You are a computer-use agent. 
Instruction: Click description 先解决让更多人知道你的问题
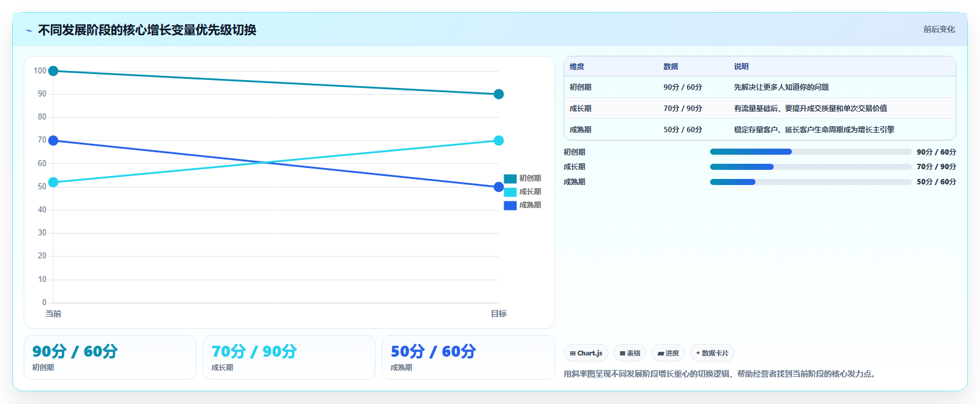781,87
